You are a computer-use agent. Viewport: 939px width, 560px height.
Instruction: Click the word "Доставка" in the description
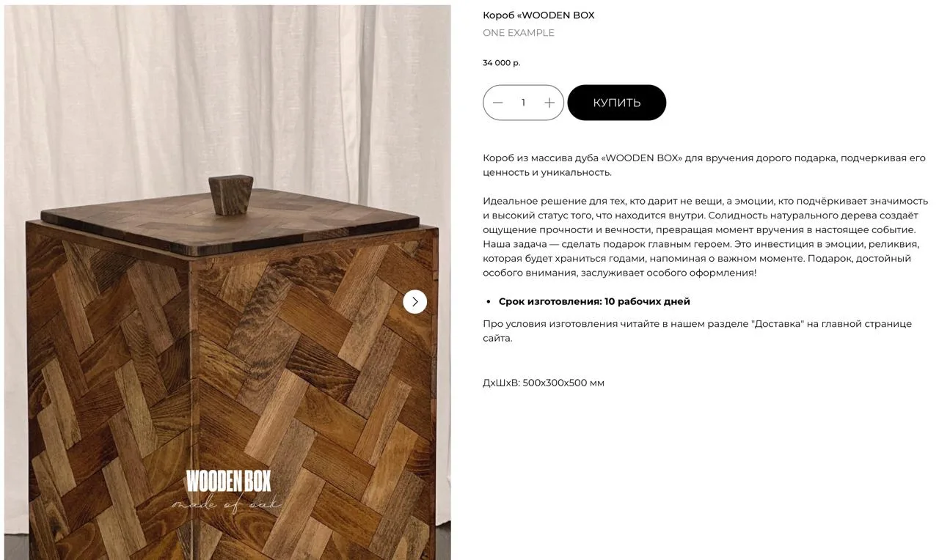(x=778, y=324)
